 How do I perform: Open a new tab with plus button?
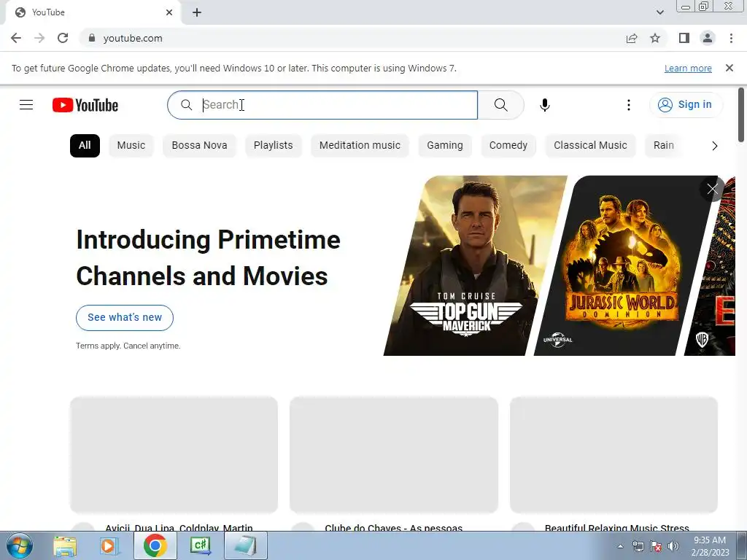(x=197, y=12)
